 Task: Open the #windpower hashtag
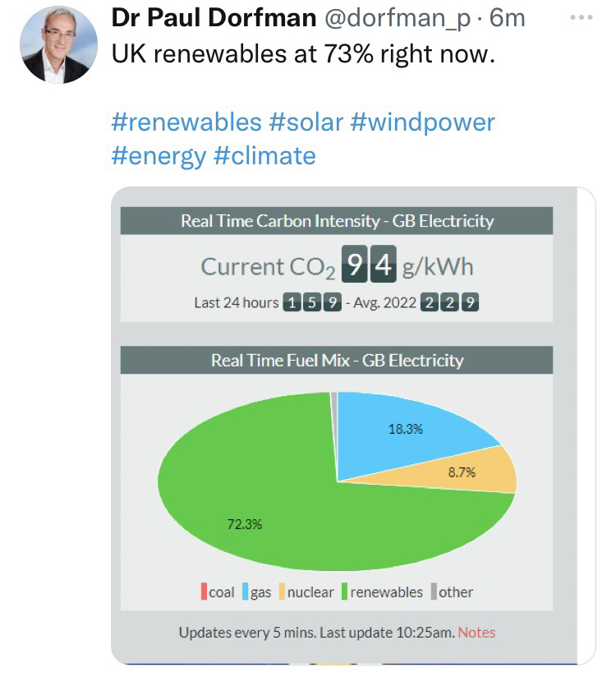pos(423,122)
